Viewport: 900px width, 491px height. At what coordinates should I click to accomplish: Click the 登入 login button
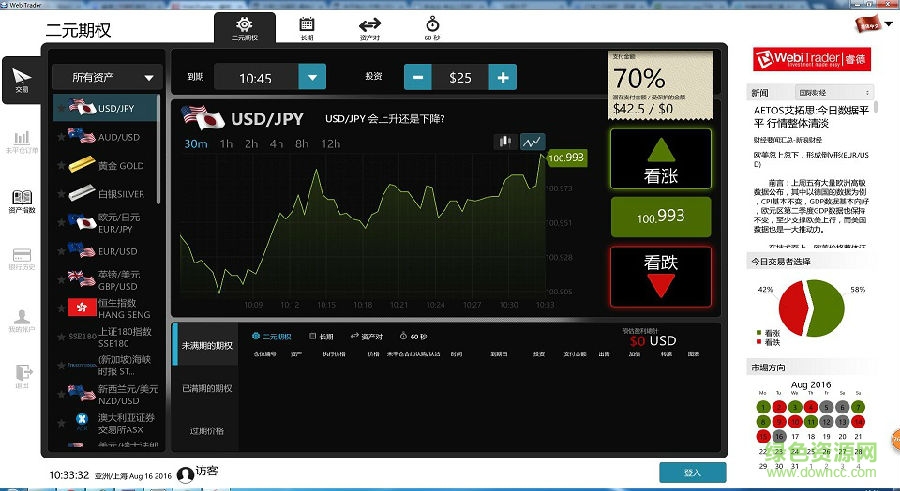(x=693, y=472)
